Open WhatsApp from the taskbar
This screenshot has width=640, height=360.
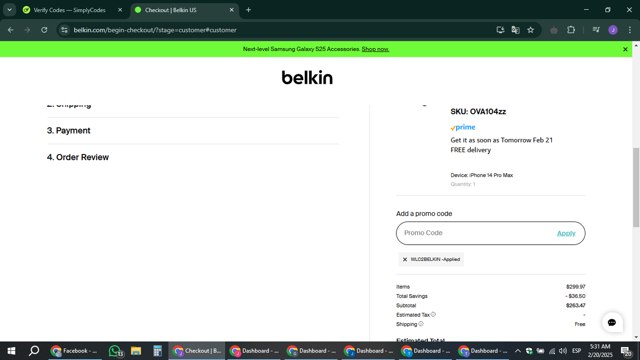(x=116, y=351)
